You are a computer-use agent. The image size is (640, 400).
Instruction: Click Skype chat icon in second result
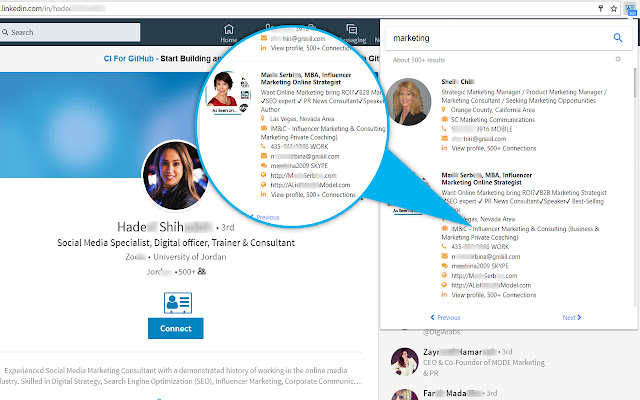point(444,266)
